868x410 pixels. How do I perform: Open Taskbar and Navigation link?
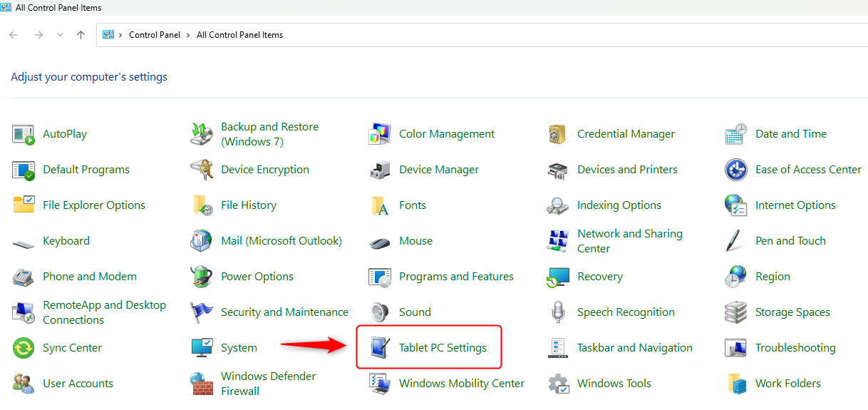[635, 348]
